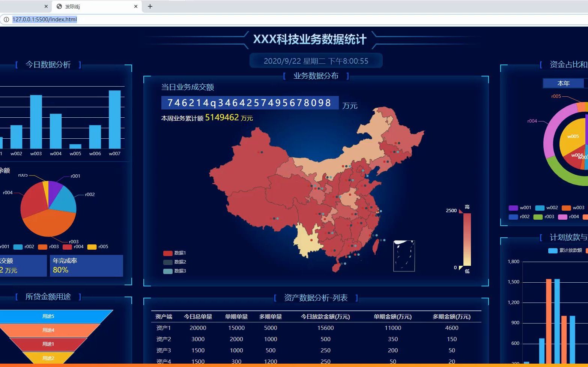Click the site info icon in address bar
The height and width of the screenshot is (367, 588).
pyautogui.click(x=7, y=19)
